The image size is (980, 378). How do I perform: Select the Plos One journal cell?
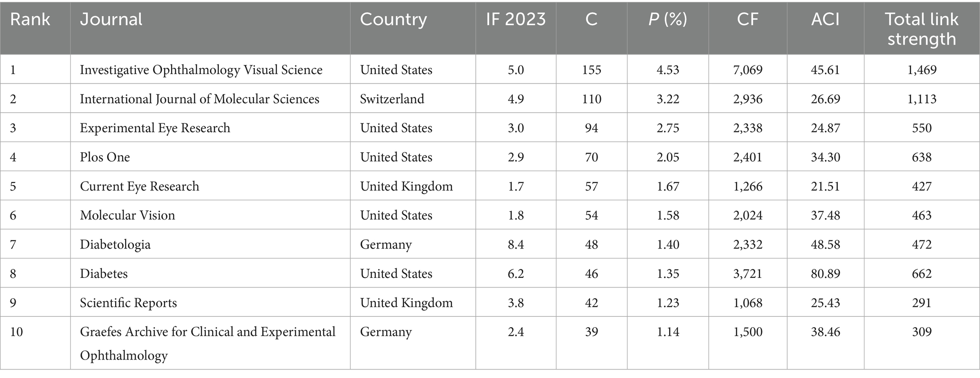pyautogui.click(x=105, y=157)
